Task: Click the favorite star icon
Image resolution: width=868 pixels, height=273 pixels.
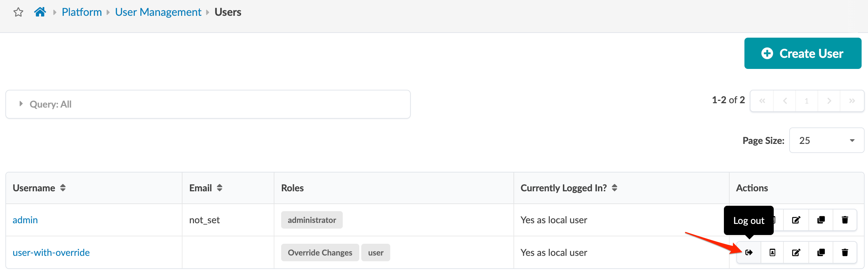Action: (18, 12)
